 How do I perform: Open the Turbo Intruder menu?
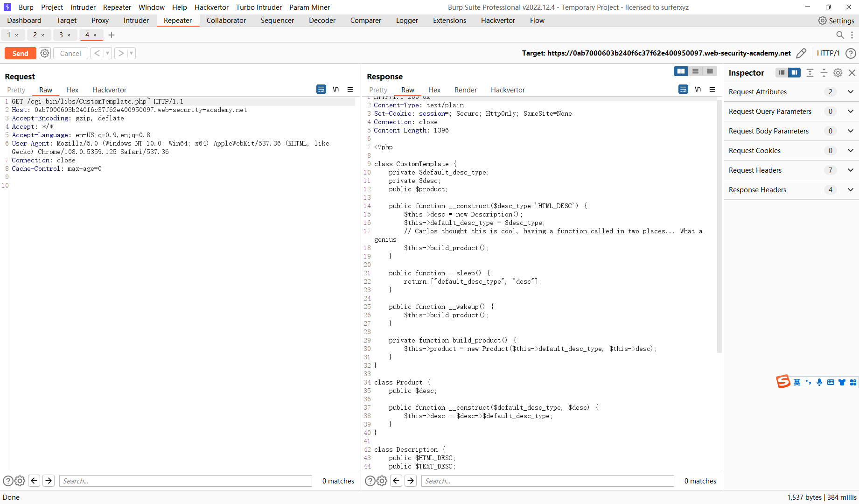[x=259, y=7]
